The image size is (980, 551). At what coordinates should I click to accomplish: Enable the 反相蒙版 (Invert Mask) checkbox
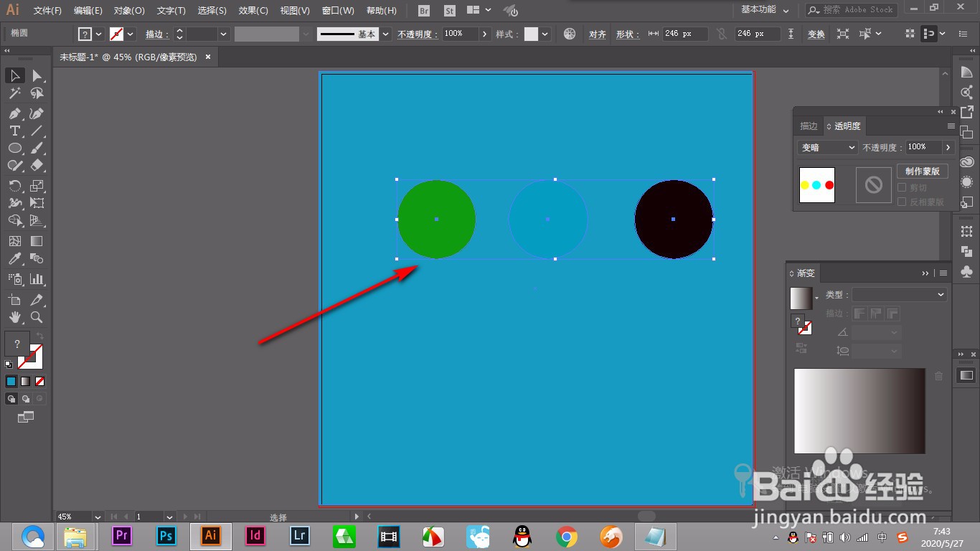(903, 202)
